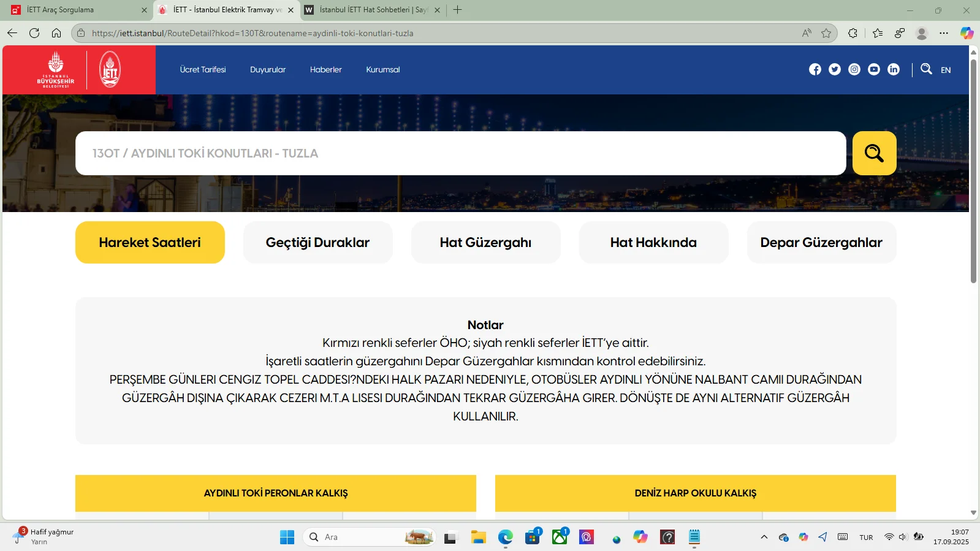Open the Depar Güzergahlar section

[821, 243]
